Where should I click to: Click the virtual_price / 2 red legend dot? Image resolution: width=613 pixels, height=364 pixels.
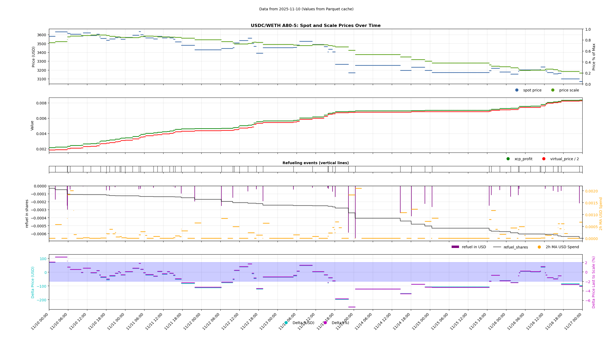[544, 159]
